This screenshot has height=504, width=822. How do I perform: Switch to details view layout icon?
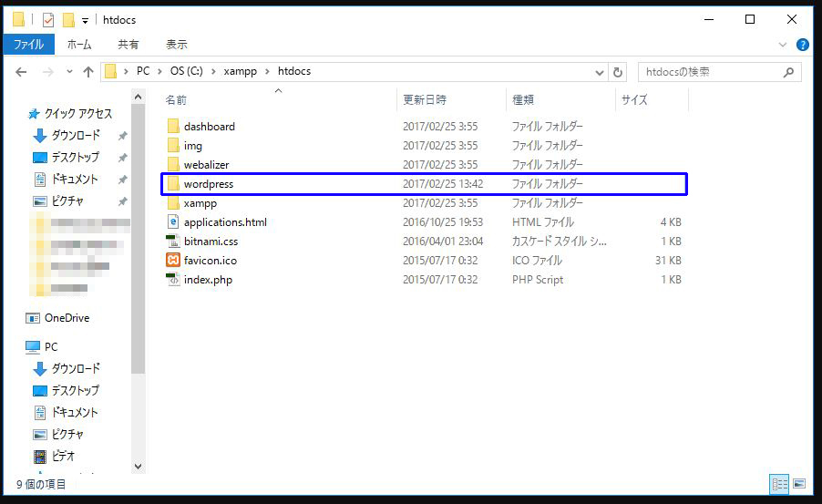point(779,484)
